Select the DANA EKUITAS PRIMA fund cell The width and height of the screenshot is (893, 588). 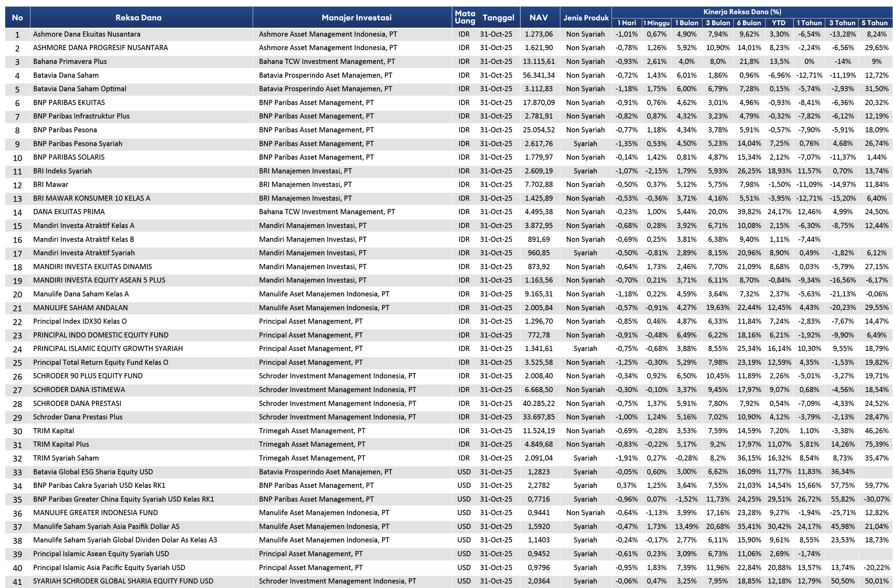(69, 211)
